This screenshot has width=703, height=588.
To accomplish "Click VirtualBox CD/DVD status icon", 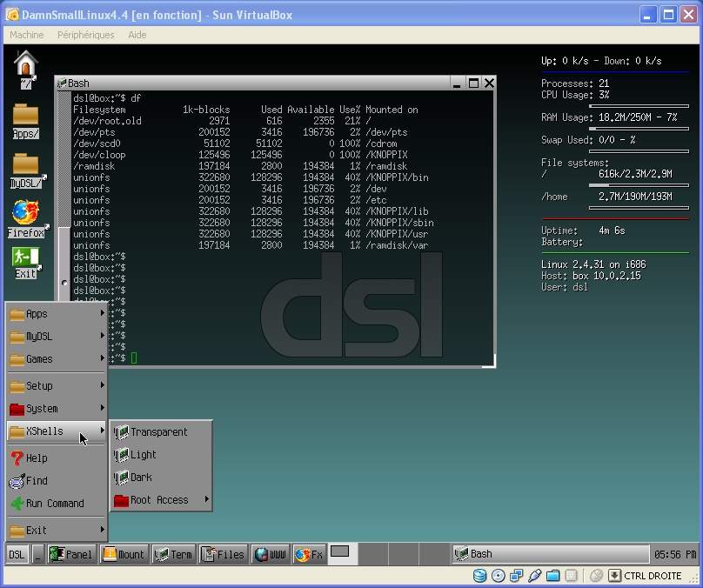I will point(499,576).
